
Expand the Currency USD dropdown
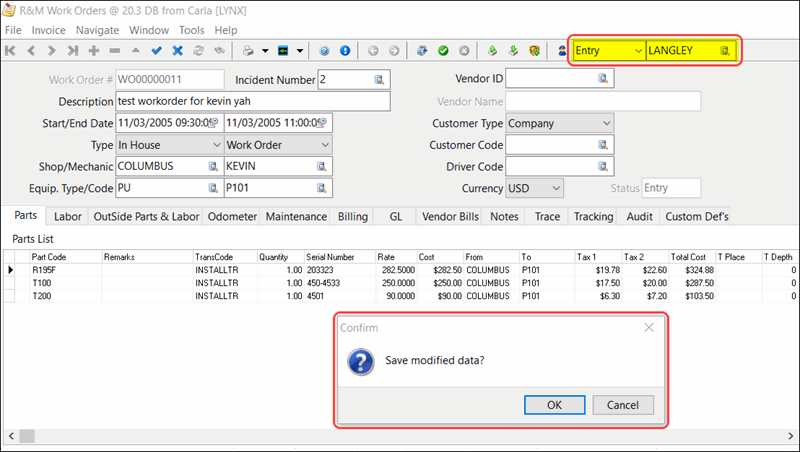556,188
